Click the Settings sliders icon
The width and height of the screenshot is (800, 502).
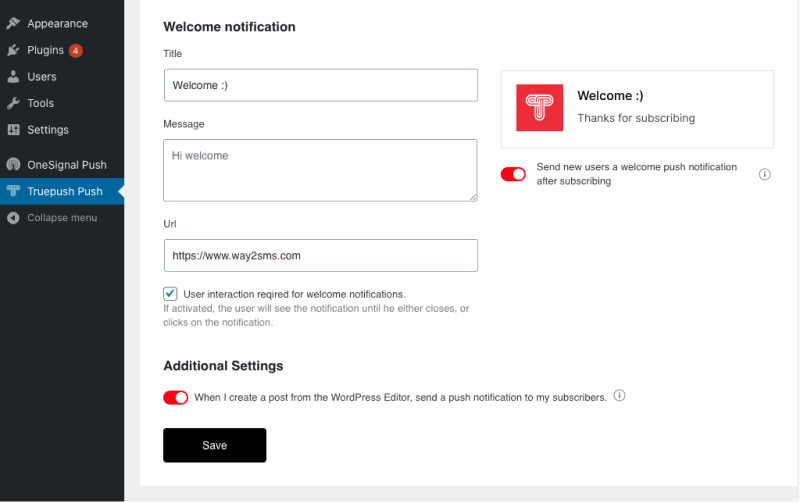tap(13, 130)
